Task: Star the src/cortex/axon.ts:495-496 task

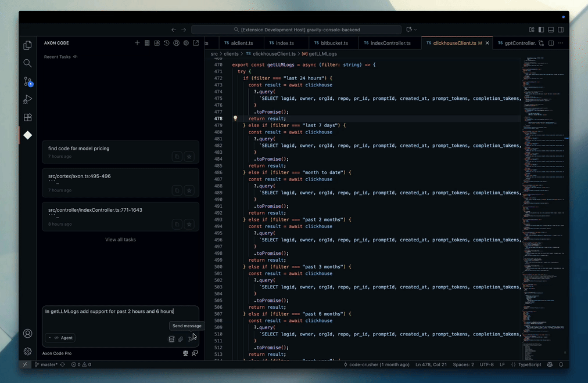Action: pos(189,190)
